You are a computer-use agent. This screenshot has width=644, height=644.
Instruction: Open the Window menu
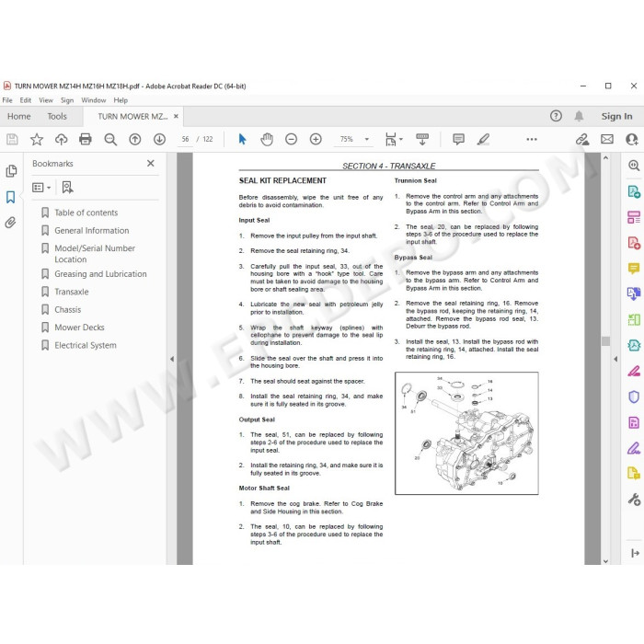(93, 100)
